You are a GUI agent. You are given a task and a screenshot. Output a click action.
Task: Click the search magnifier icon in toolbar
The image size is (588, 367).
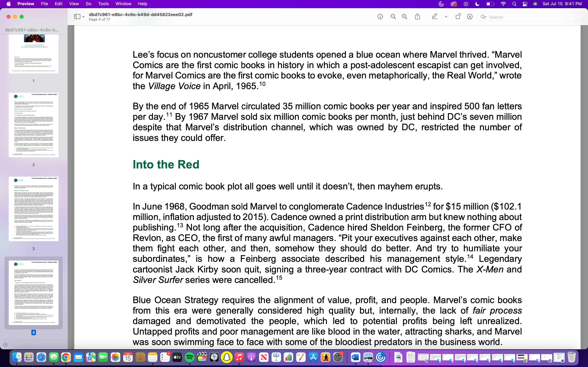483,17
